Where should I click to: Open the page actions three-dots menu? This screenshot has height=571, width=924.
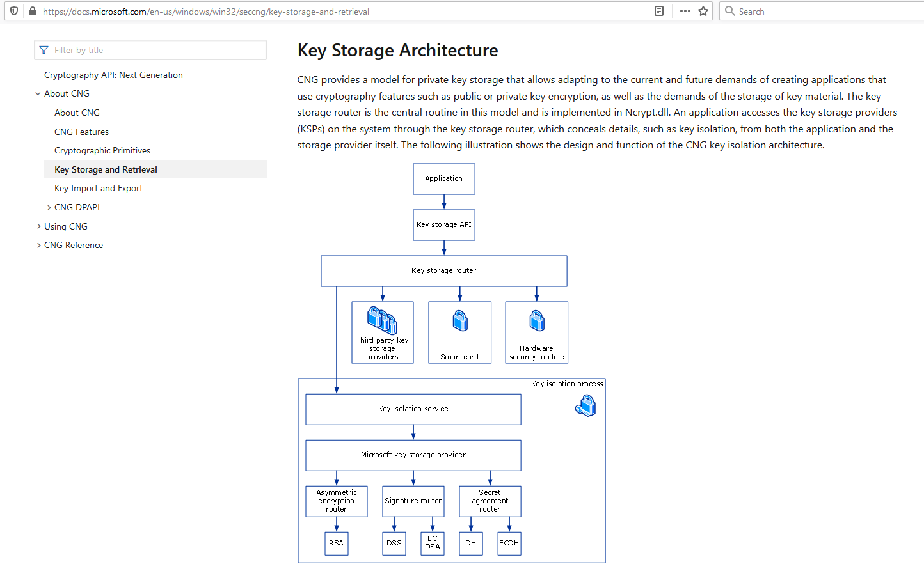(685, 11)
